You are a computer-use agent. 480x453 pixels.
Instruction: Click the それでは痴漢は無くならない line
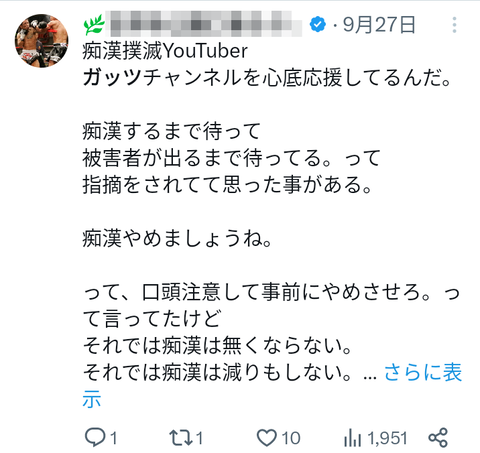(x=217, y=345)
